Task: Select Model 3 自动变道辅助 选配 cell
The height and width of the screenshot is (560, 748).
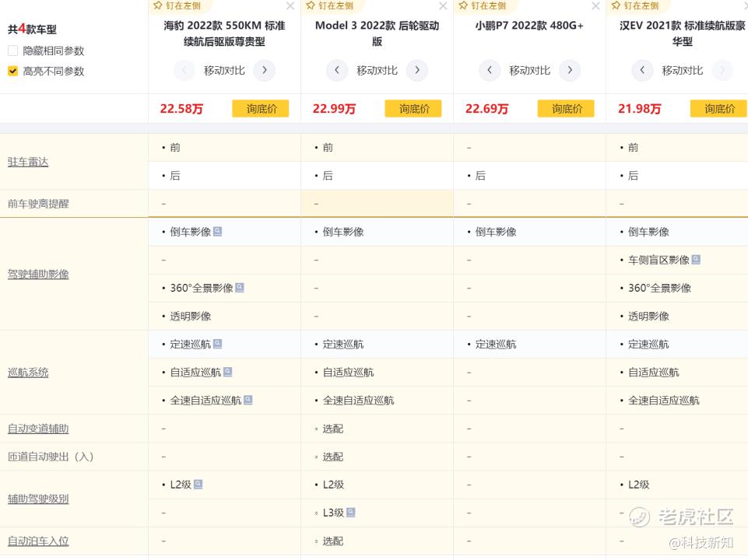Action: (x=377, y=429)
